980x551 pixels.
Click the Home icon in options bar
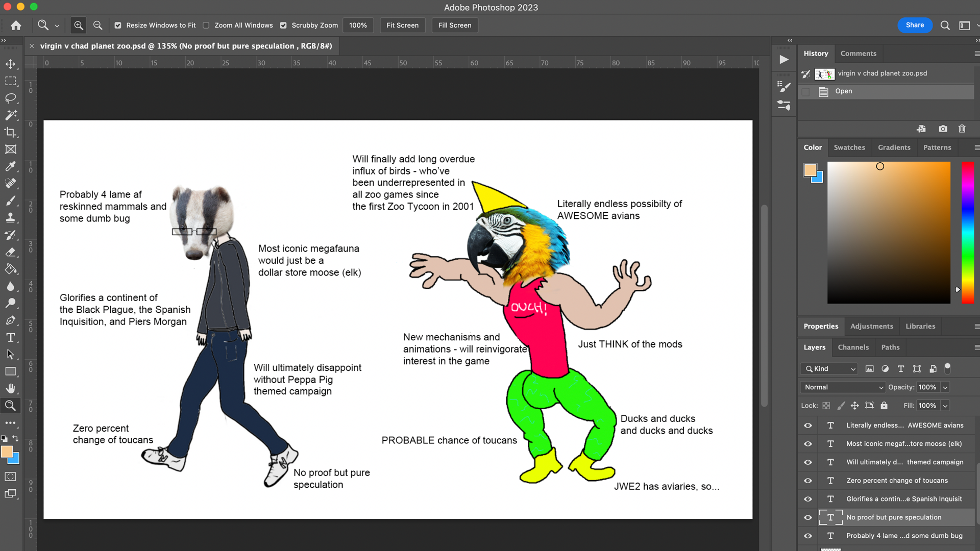click(16, 25)
